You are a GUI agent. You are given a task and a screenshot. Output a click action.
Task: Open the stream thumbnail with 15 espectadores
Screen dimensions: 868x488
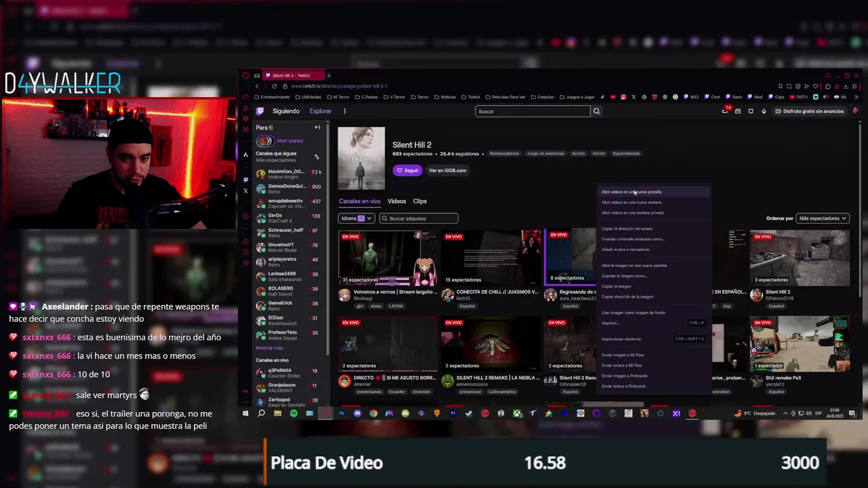point(492,258)
